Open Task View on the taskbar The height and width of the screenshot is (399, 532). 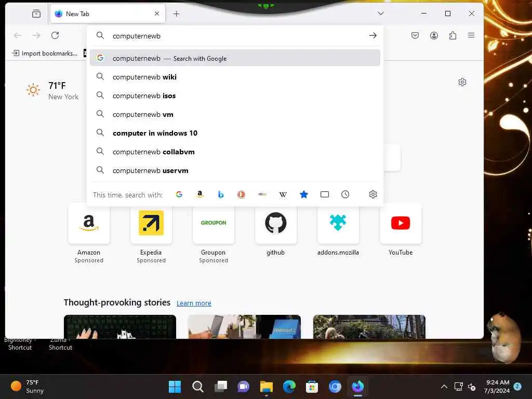220,387
